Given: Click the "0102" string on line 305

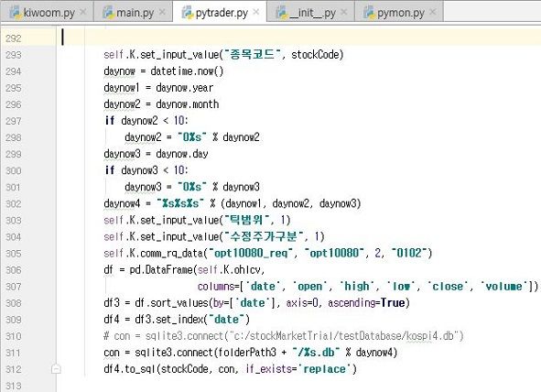Looking at the screenshot, I should [x=409, y=254].
